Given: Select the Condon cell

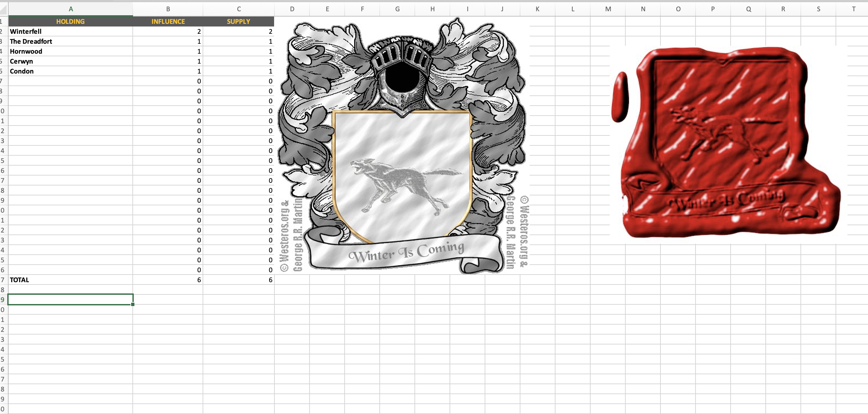Looking at the screenshot, I should [x=71, y=71].
